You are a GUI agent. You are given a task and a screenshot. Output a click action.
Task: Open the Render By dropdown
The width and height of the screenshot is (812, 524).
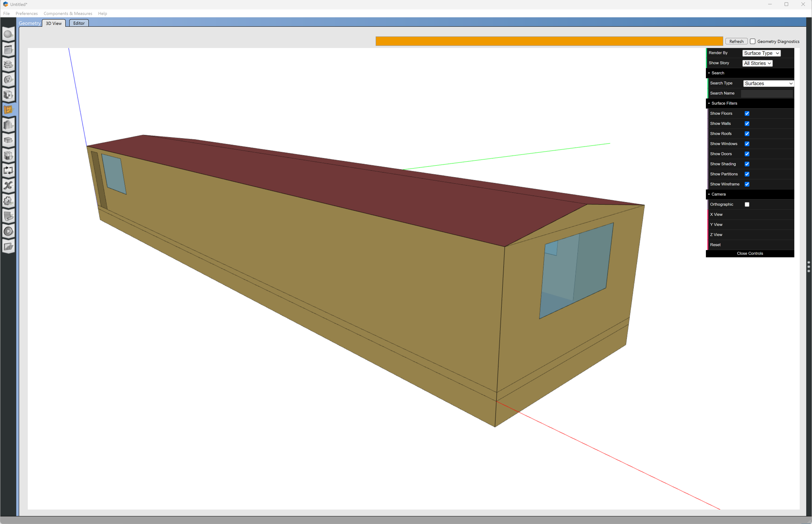(761, 53)
